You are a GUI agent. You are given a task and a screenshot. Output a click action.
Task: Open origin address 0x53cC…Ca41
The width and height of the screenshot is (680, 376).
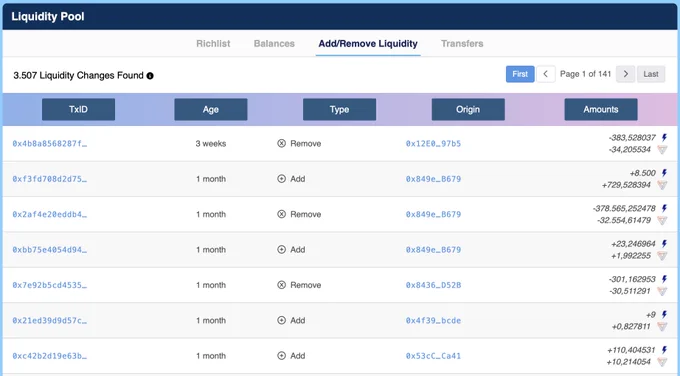coord(433,356)
